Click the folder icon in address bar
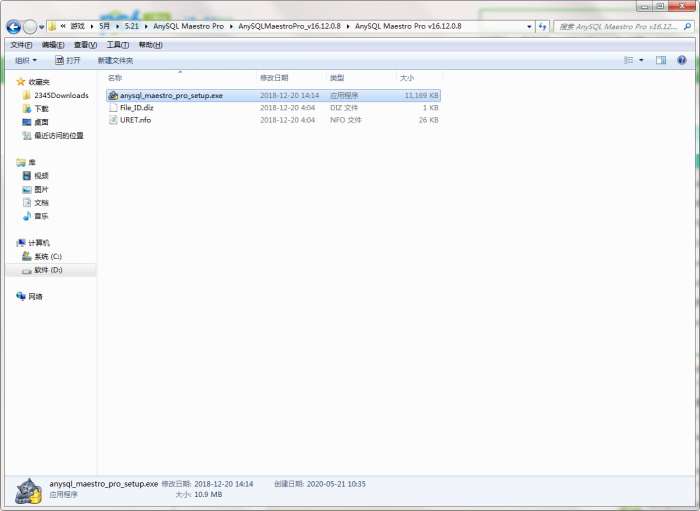The width and height of the screenshot is (700, 511). 52,26
